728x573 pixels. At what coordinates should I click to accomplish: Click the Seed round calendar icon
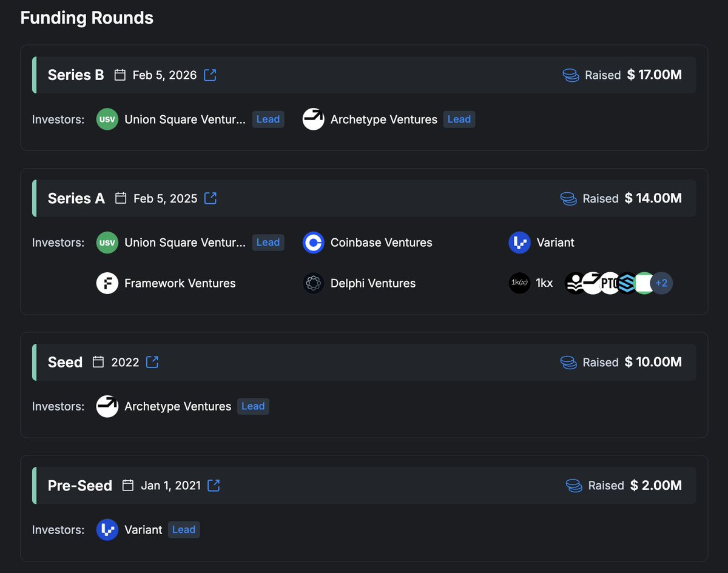[x=98, y=362]
